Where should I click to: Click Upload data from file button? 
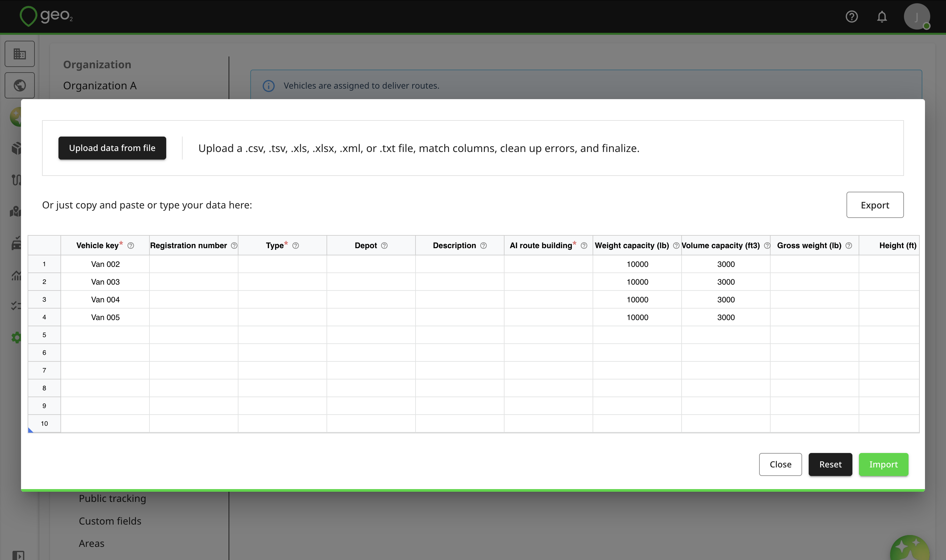pos(112,148)
